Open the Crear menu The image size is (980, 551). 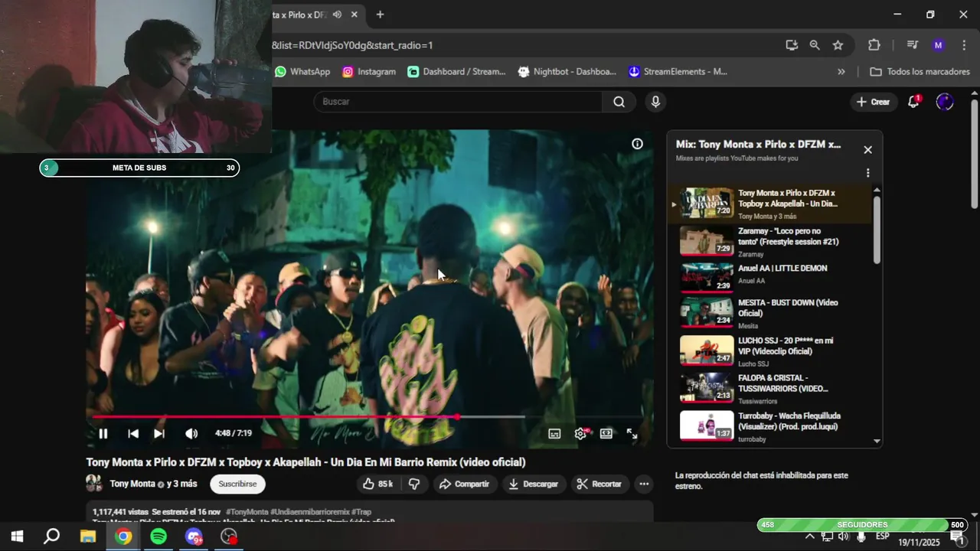point(873,102)
